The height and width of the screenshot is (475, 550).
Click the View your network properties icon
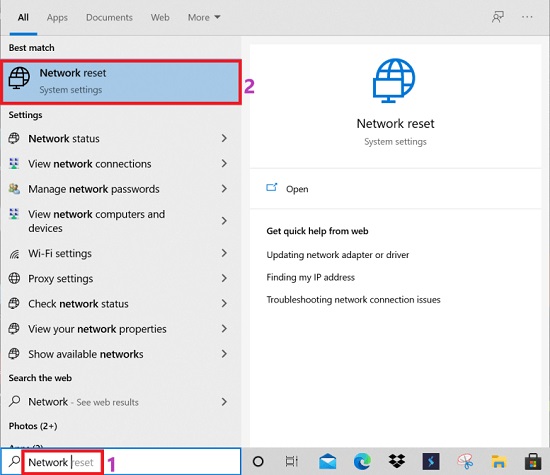coord(14,328)
